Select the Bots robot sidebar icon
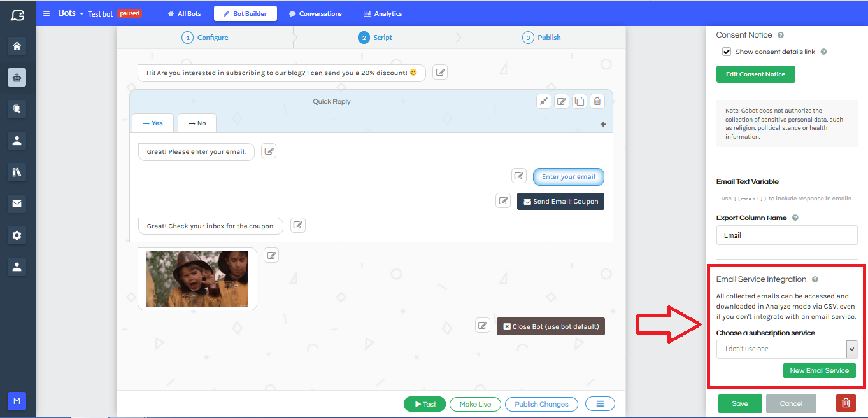This screenshot has width=868, height=418. [17, 77]
